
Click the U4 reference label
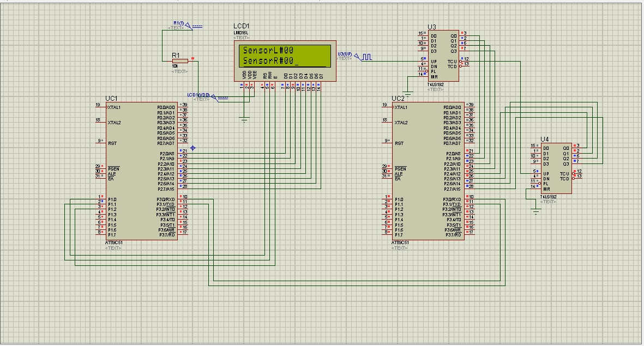pyautogui.click(x=545, y=139)
